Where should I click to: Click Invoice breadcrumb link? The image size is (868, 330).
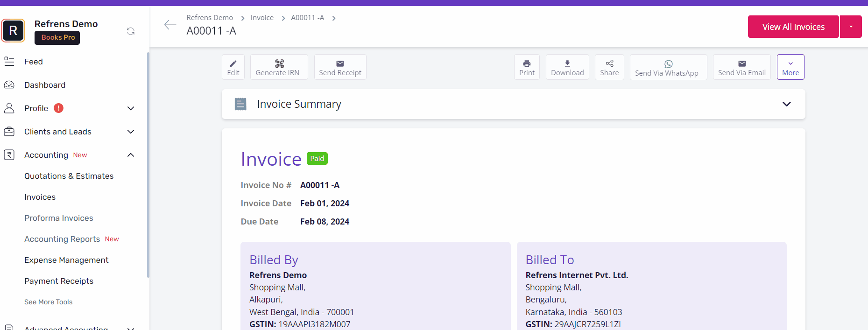(262, 18)
